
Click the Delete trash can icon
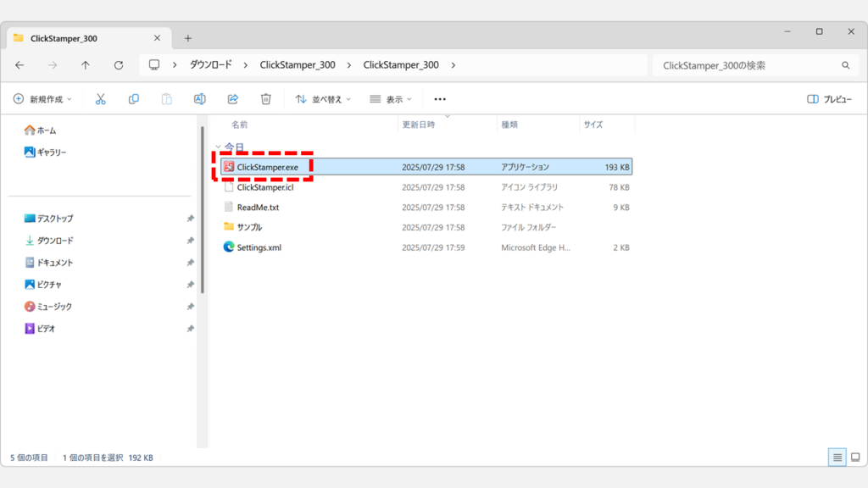265,99
